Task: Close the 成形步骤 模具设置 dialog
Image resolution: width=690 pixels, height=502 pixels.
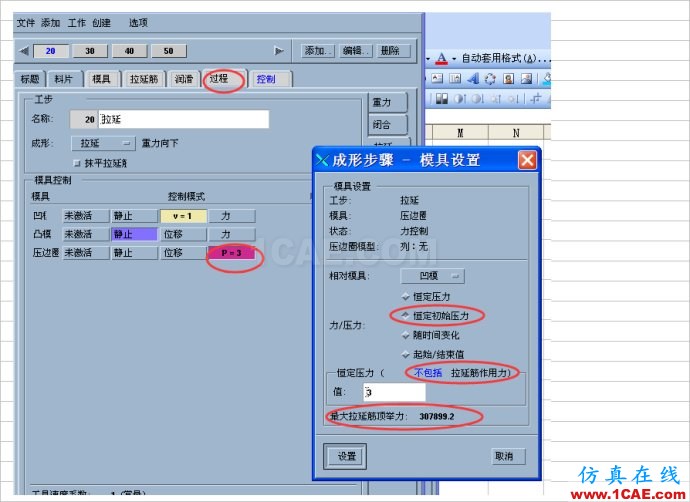Action: coord(527,160)
